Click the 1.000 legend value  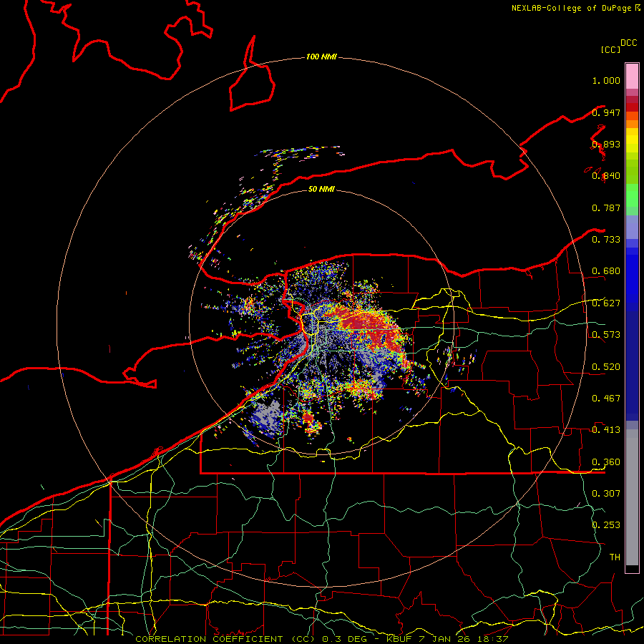click(606, 80)
